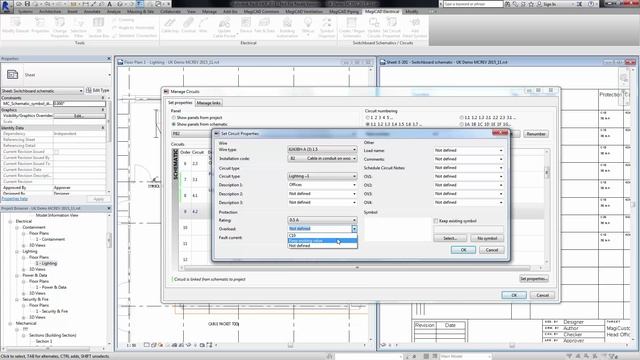The height and width of the screenshot is (360, 640).
Task: Click OK in Set Circuit Properties dialog
Action: [x=463, y=250]
